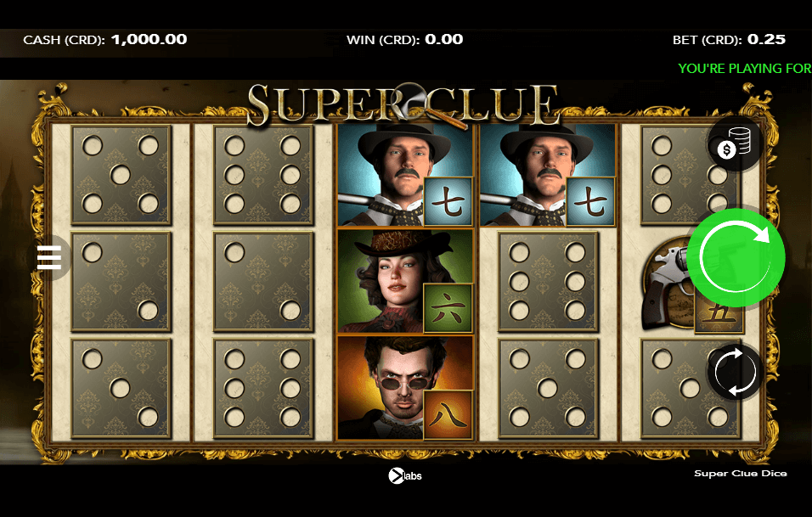Click the five-dot dice at bottom of reel four
The width and height of the screenshot is (812, 517).
548,388
